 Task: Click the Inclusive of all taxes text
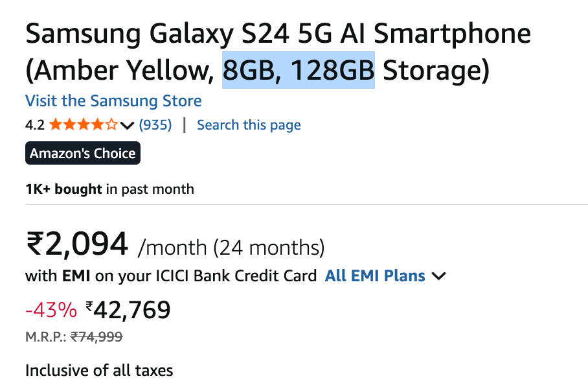[x=99, y=371]
